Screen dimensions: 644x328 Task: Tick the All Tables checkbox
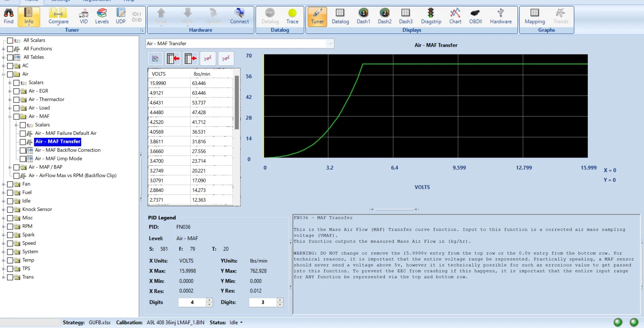coord(10,57)
